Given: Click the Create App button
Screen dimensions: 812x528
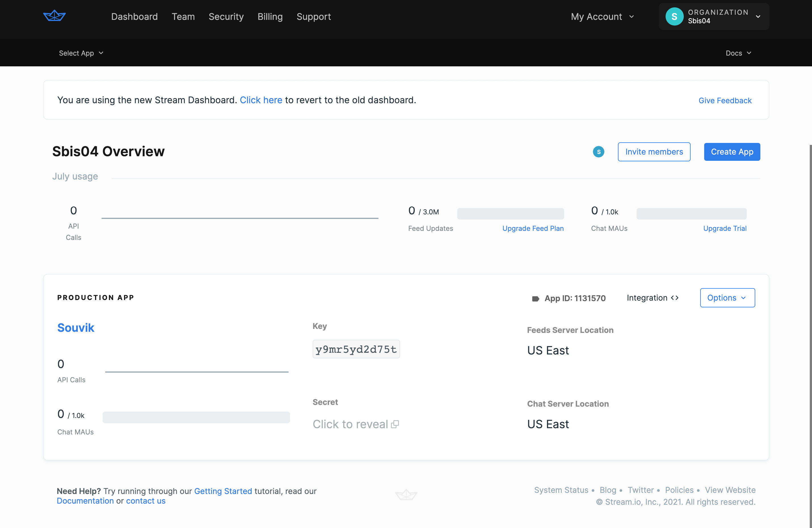Looking at the screenshot, I should (x=732, y=152).
